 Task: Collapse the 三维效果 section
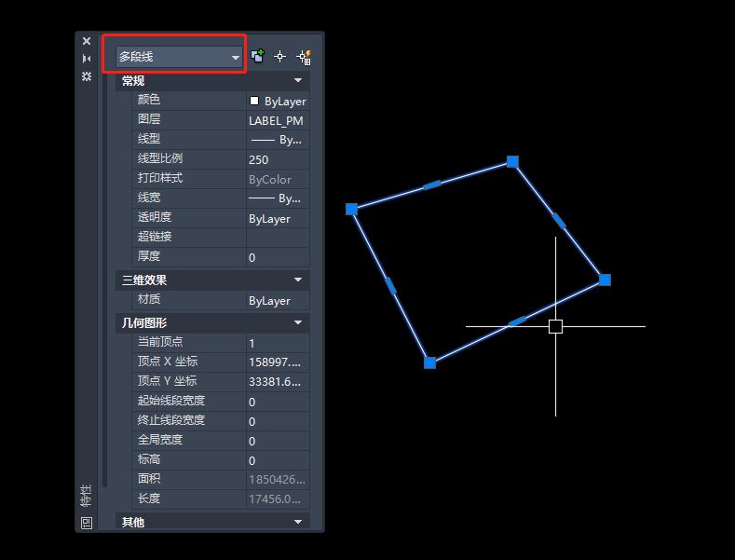pos(298,280)
